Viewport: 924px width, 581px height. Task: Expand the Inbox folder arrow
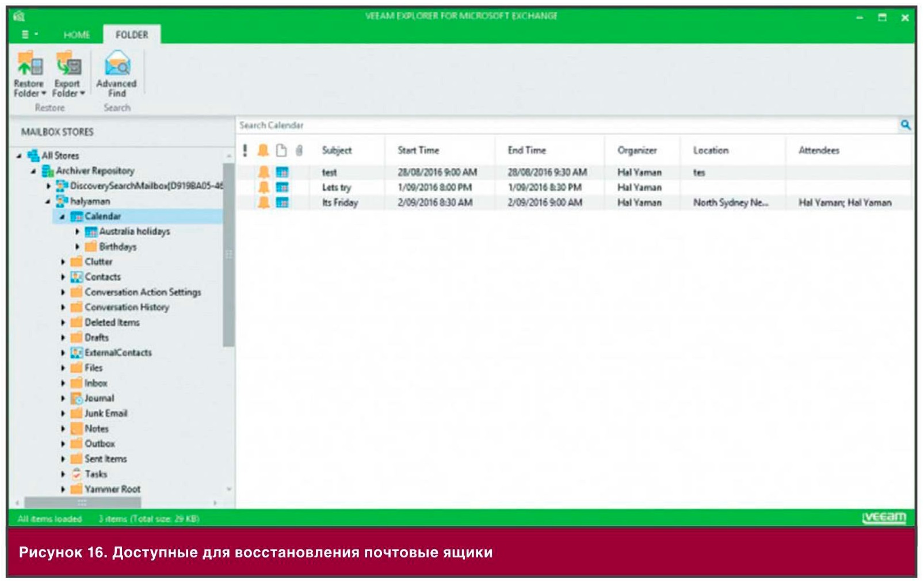[63, 383]
